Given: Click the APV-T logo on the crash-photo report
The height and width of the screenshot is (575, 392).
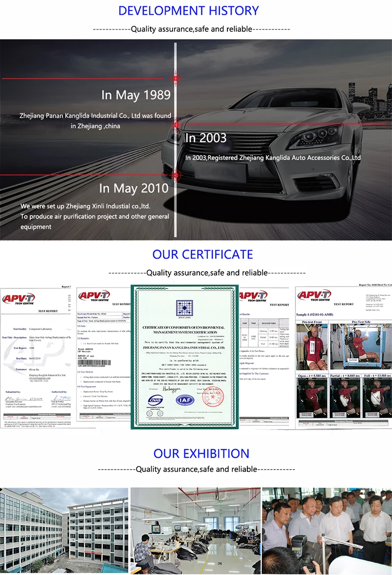Looking at the screenshot, I should tap(314, 295).
